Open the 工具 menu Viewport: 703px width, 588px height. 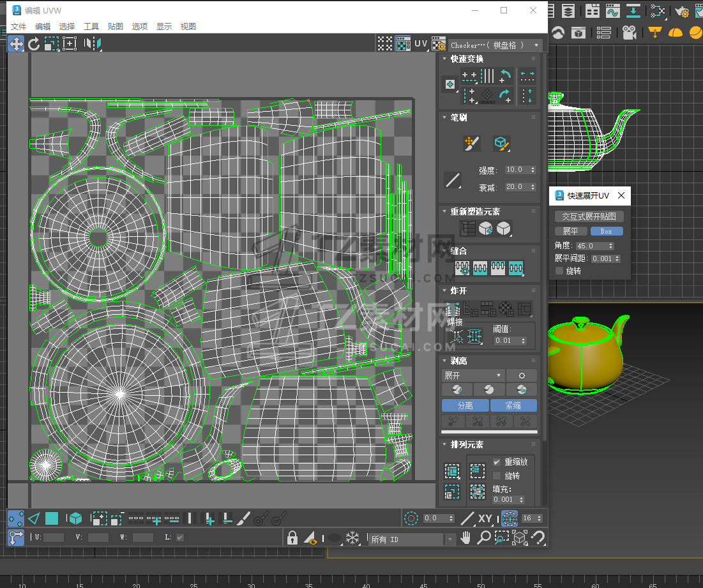91,27
